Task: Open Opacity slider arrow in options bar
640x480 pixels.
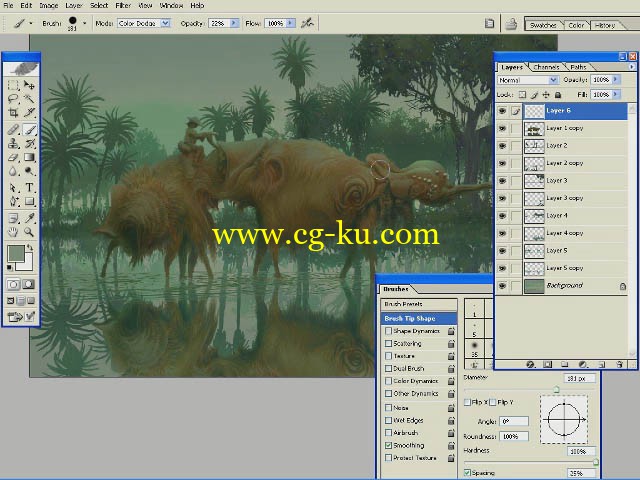Action: point(234,23)
